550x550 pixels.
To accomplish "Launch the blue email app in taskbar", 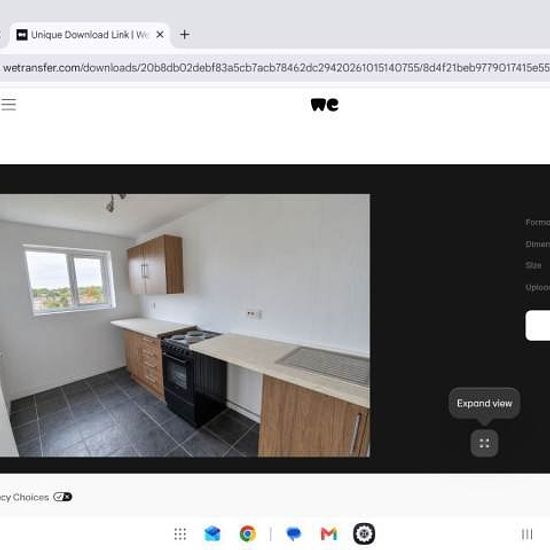I will pyautogui.click(x=212, y=534).
